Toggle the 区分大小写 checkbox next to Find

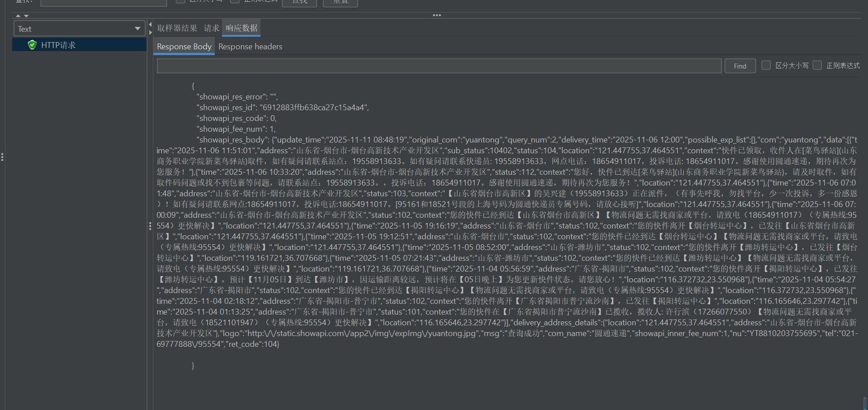766,65
